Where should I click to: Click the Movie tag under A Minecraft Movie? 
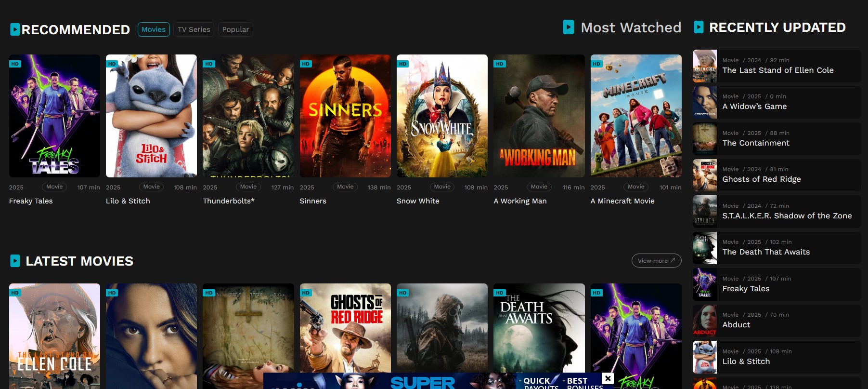(636, 187)
